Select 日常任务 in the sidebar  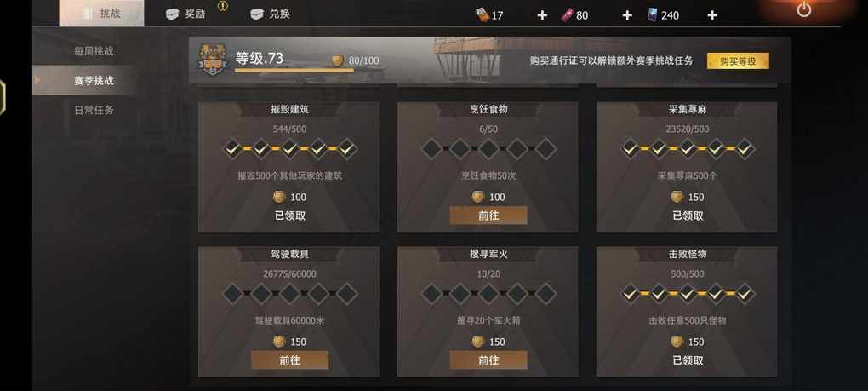94,110
